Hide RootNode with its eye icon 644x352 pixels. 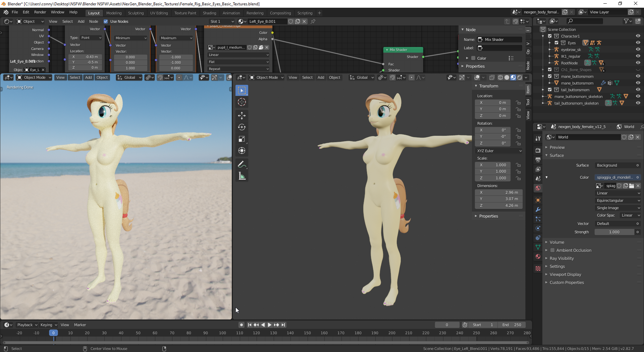pos(638,63)
